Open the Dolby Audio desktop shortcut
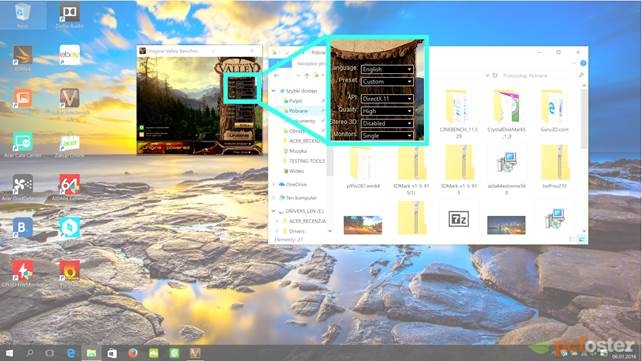The image size is (642, 361). (69, 15)
